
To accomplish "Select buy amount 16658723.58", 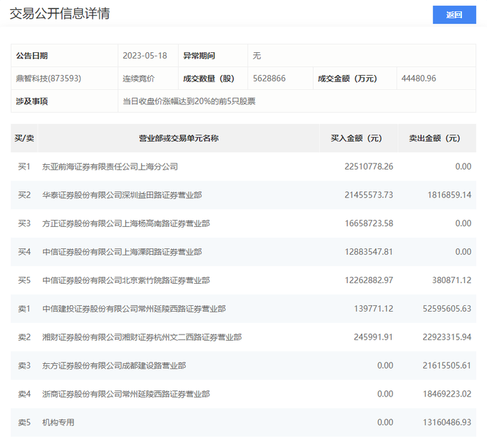I will (x=369, y=223).
